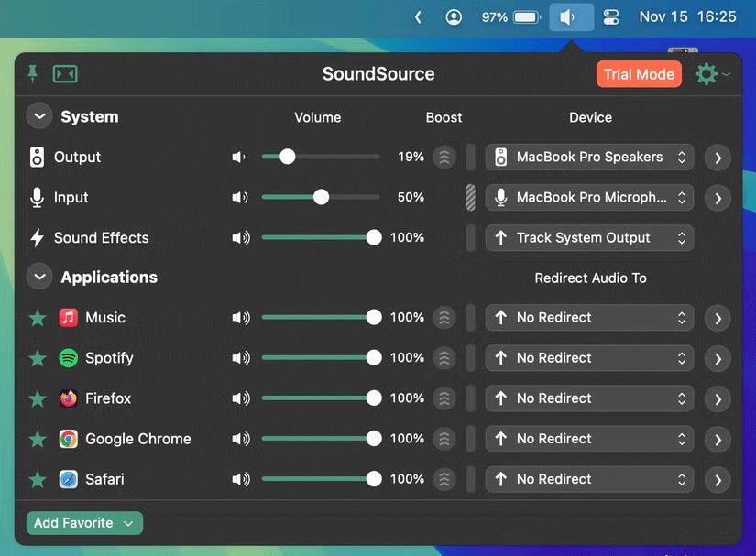Click the Music app icon
This screenshot has width=756, height=556.
tap(67, 318)
